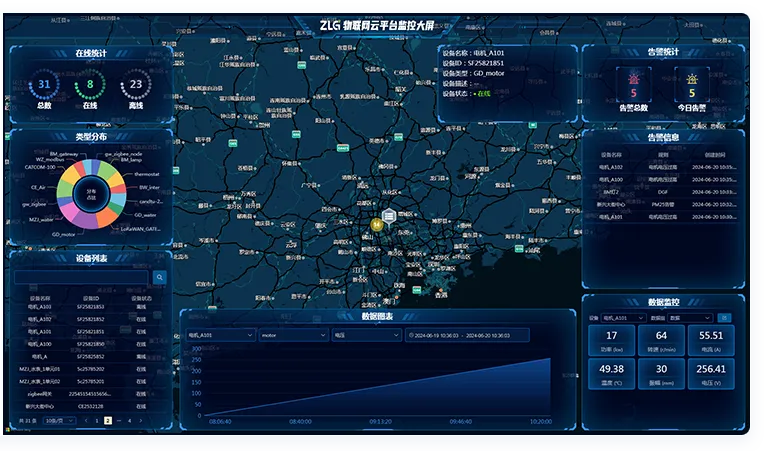Click the pie chart center 分布占比

click(x=91, y=194)
